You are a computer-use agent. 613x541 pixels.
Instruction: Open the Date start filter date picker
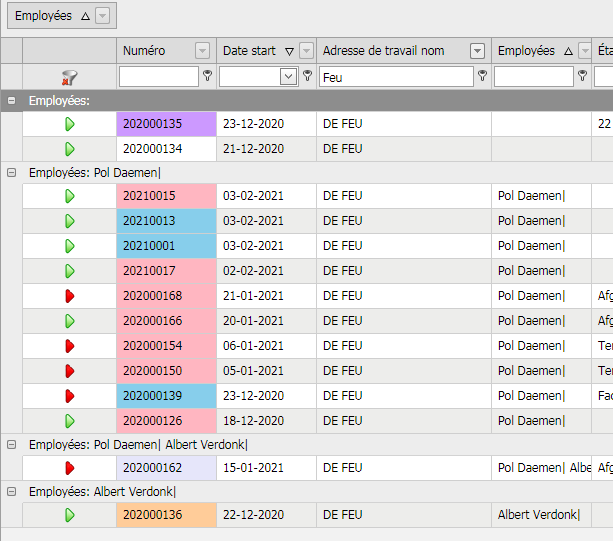click(x=288, y=76)
